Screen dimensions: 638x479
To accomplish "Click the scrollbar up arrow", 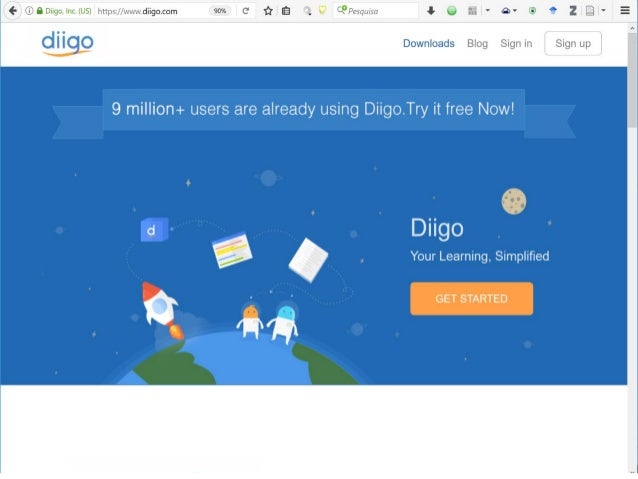I will [x=632, y=28].
